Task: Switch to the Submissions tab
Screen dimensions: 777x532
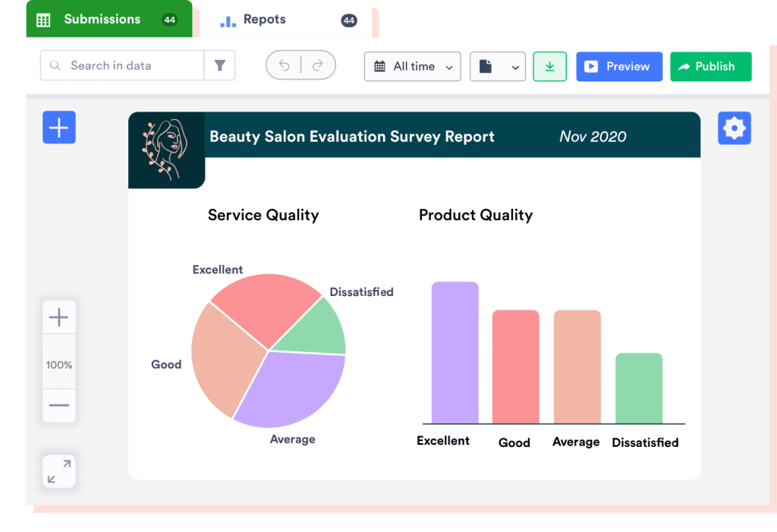Action: (x=102, y=20)
